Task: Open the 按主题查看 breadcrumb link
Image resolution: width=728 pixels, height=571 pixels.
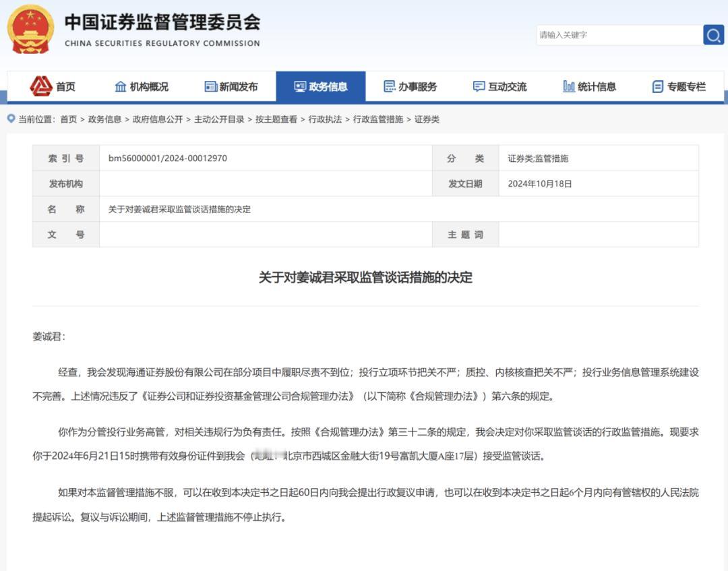Action: (276, 119)
